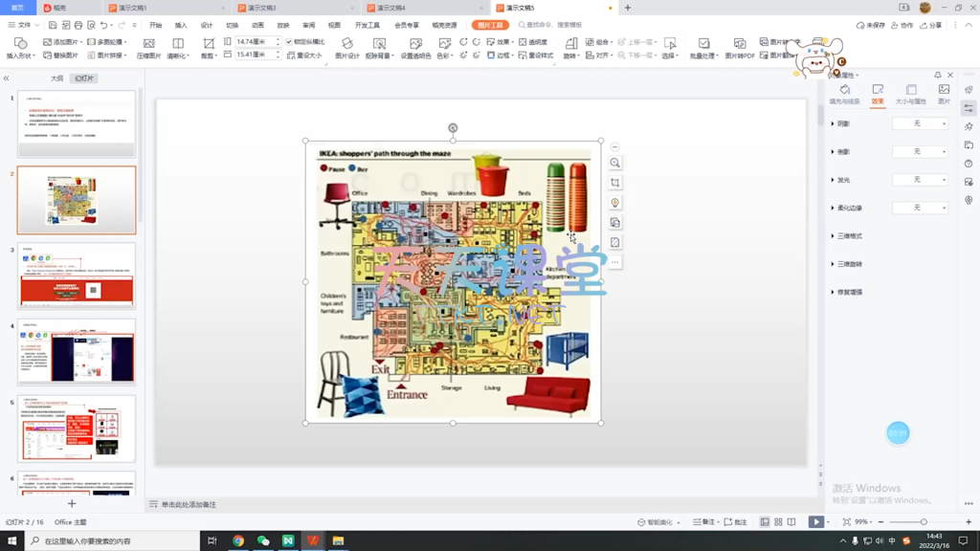Click the crop icon beside the picture
The height and width of the screenshot is (551, 980).
[615, 183]
